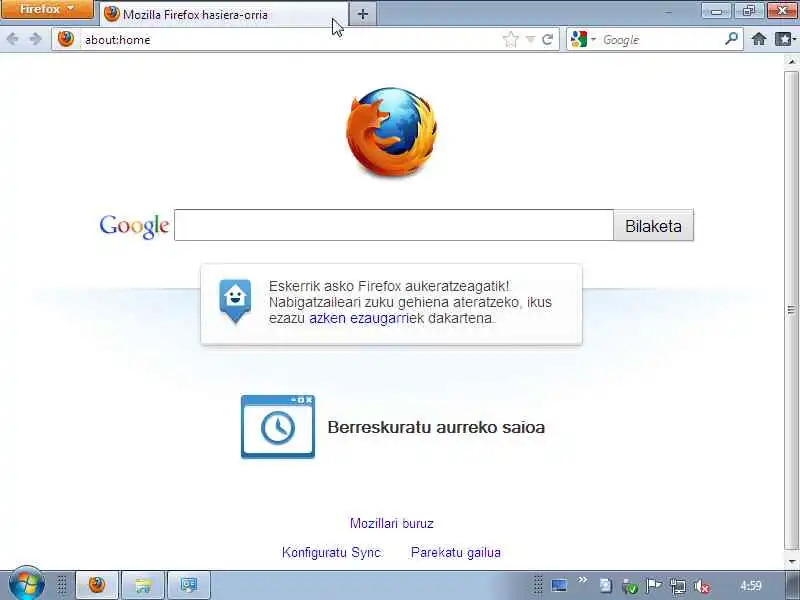800x600 pixels.
Task: Click the third taskbar application button
Action: (x=189, y=585)
